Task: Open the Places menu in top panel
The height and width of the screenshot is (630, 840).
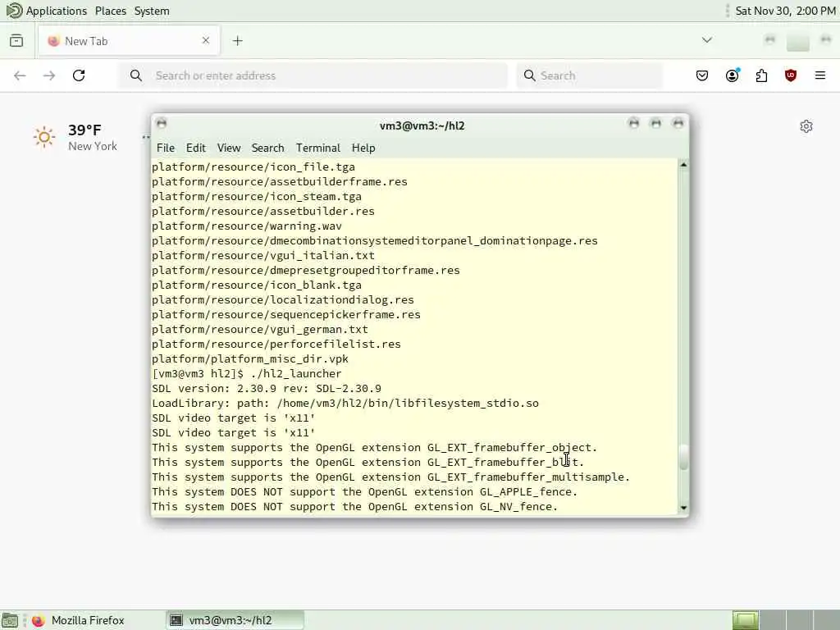Action: tap(111, 11)
